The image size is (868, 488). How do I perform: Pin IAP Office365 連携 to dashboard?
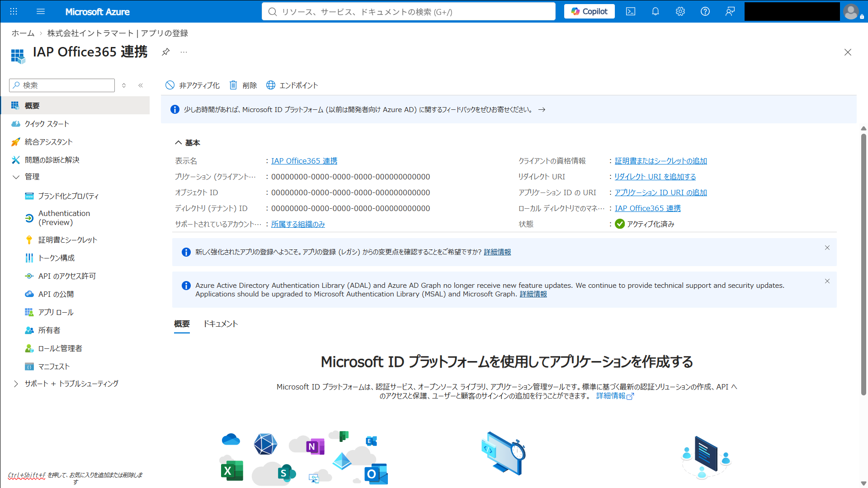pyautogui.click(x=166, y=52)
